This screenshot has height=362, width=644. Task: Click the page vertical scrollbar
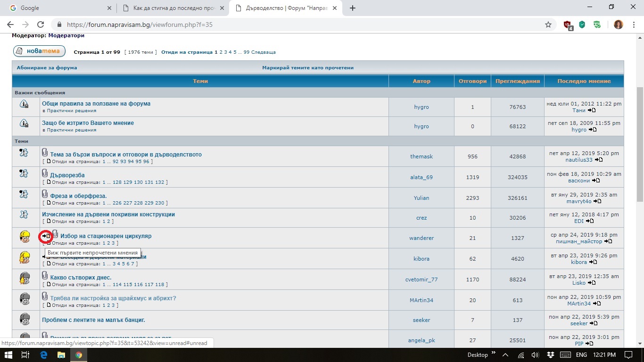coord(640,141)
